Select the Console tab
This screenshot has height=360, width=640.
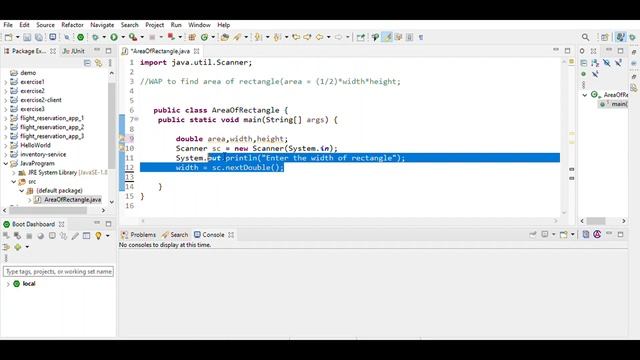pyautogui.click(x=209, y=235)
